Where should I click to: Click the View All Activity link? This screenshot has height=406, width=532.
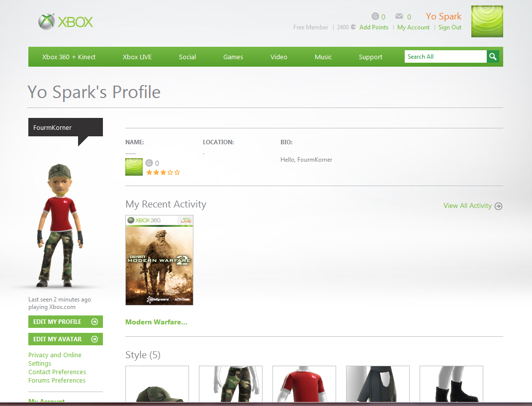(x=467, y=205)
